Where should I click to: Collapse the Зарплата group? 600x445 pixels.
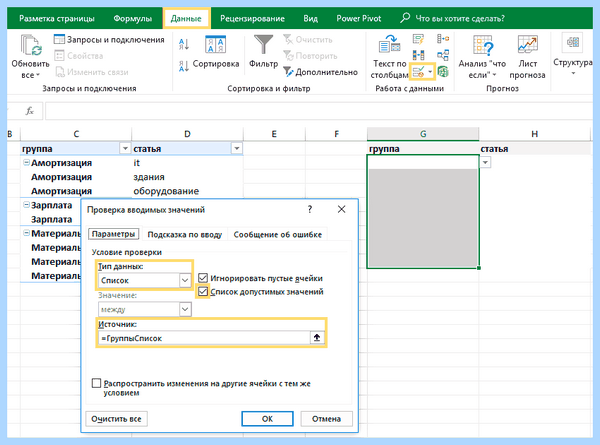(x=26, y=205)
